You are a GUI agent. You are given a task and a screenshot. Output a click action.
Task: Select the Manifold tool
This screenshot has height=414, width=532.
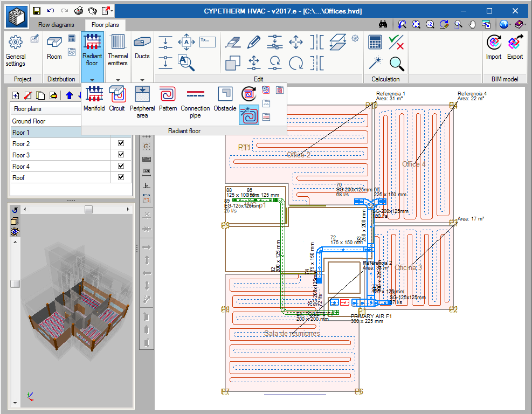tap(94, 99)
